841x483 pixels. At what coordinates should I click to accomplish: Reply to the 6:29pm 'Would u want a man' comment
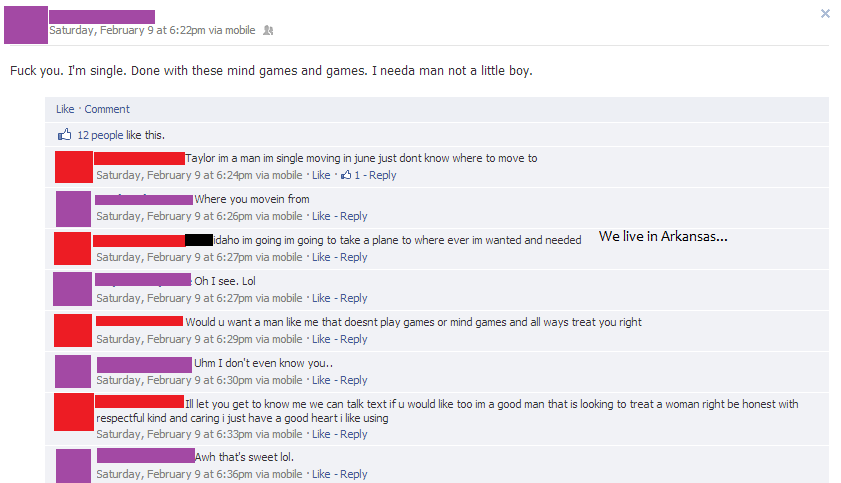point(353,339)
